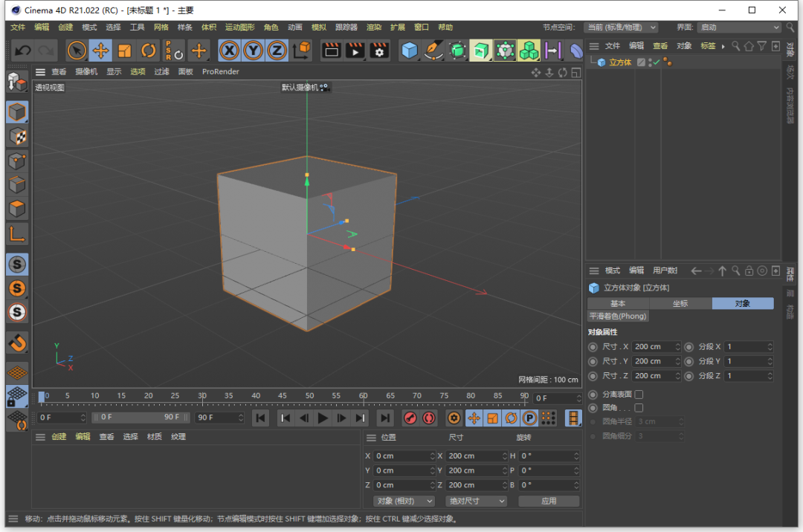
Task: Open the Edit Render Settings icon
Action: pyautogui.click(x=379, y=51)
